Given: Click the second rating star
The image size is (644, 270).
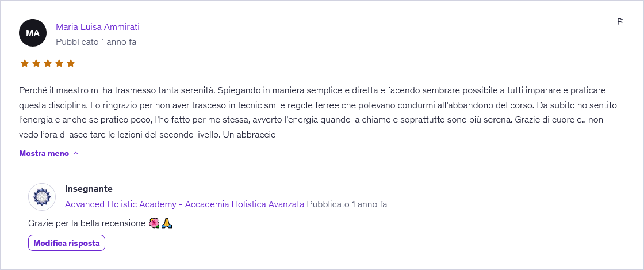Looking at the screenshot, I should (x=36, y=63).
